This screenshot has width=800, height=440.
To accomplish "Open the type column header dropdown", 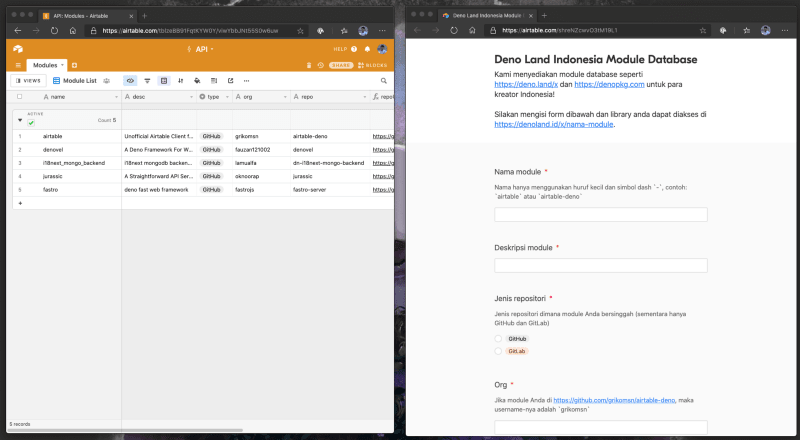I will (x=227, y=96).
